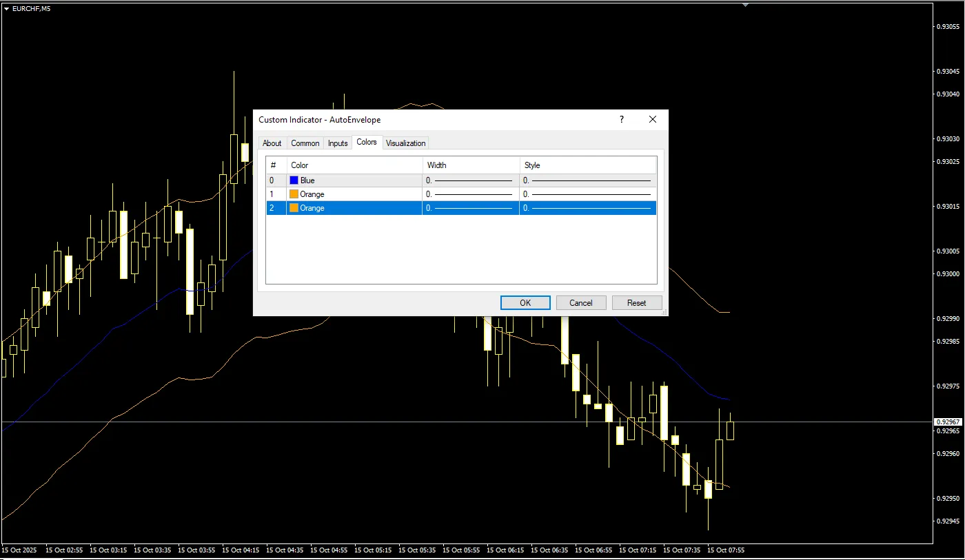The width and height of the screenshot is (965, 560).
Task: Select the Orange color swatch in row 1
Action: pos(294,194)
